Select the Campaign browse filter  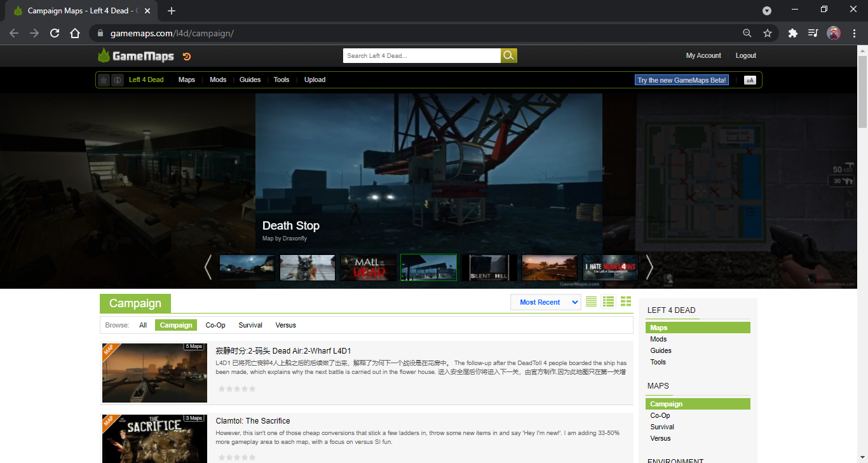(x=176, y=325)
